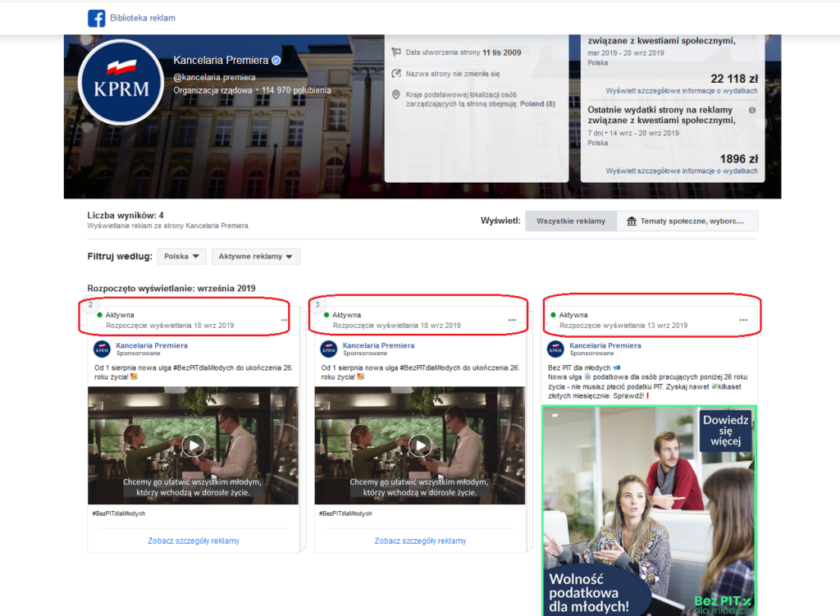Click the 'Data utworzenia strony 11 lis 2009' text
This screenshot has height=616, width=840.
pyautogui.click(x=463, y=52)
